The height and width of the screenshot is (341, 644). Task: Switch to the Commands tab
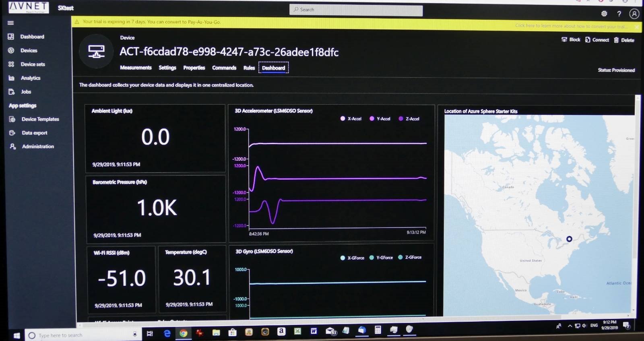click(224, 68)
